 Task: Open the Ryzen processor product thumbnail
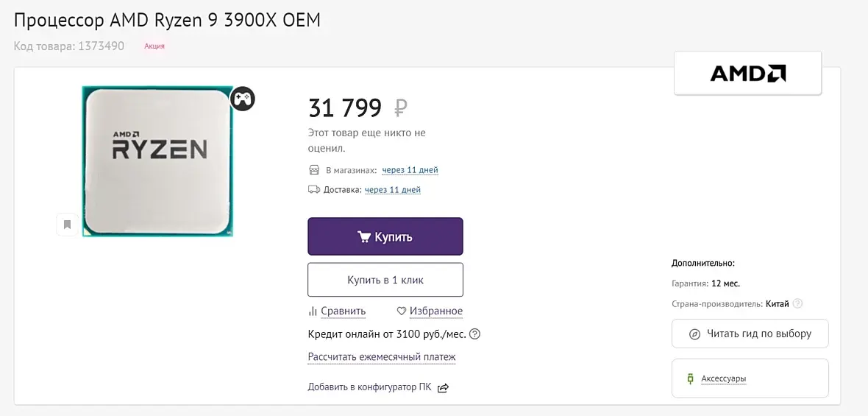click(157, 161)
